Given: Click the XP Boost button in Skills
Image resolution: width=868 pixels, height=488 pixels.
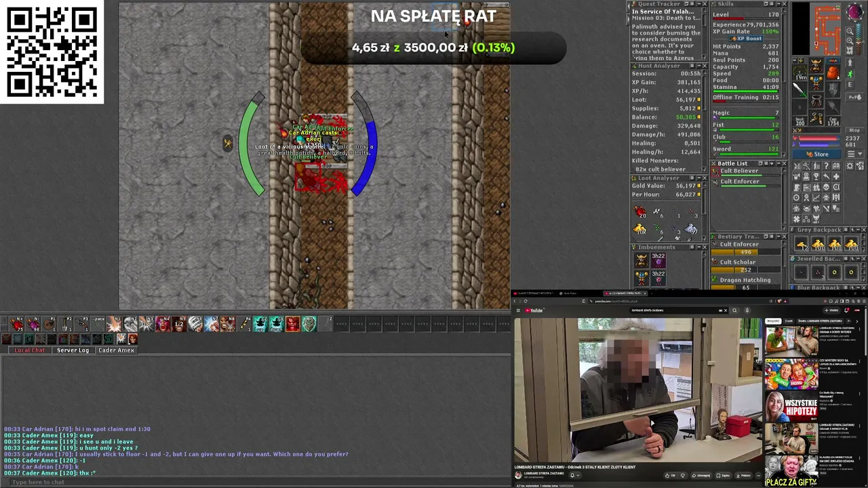Looking at the screenshot, I should [746, 39].
